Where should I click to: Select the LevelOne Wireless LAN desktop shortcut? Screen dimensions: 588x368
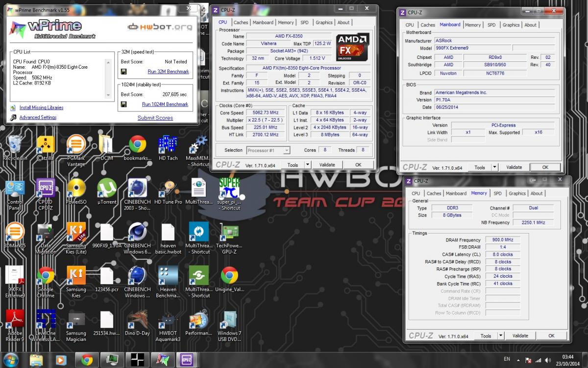tap(45, 326)
